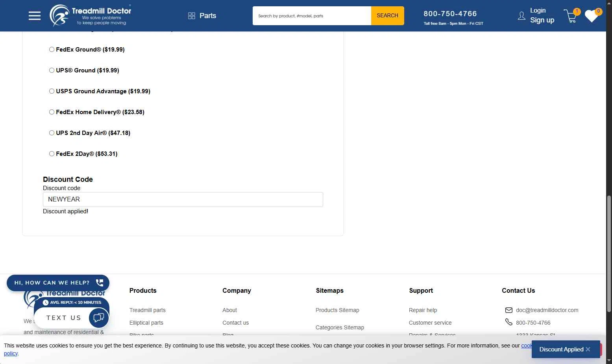This screenshot has width=612, height=364.
Task: Click the 'Discount applied!' message text
Action: (x=65, y=211)
